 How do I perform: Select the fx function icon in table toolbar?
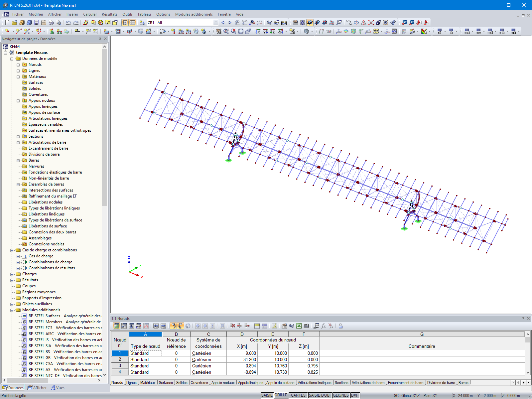pyautogui.click(x=323, y=326)
